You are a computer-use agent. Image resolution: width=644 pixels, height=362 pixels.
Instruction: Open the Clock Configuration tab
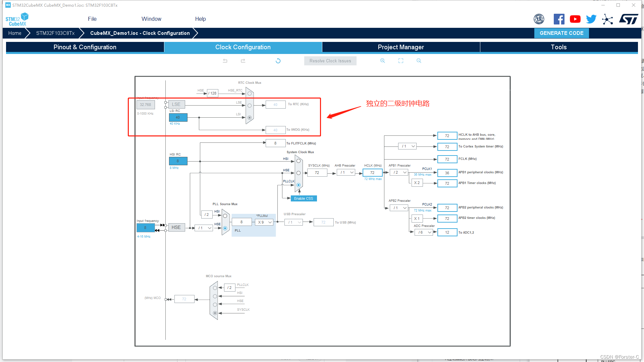pyautogui.click(x=243, y=47)
